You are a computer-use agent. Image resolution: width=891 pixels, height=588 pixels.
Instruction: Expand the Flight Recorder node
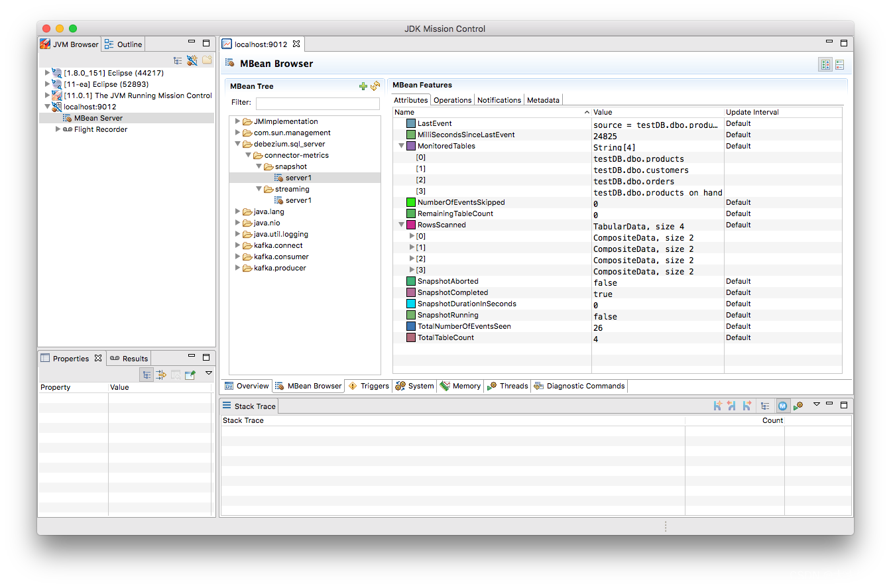point(58,129)
